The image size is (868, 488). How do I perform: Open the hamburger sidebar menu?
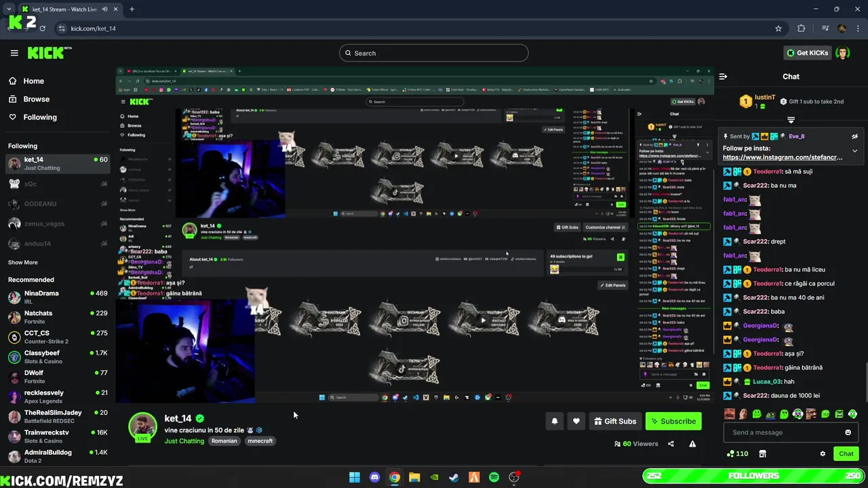14,53
